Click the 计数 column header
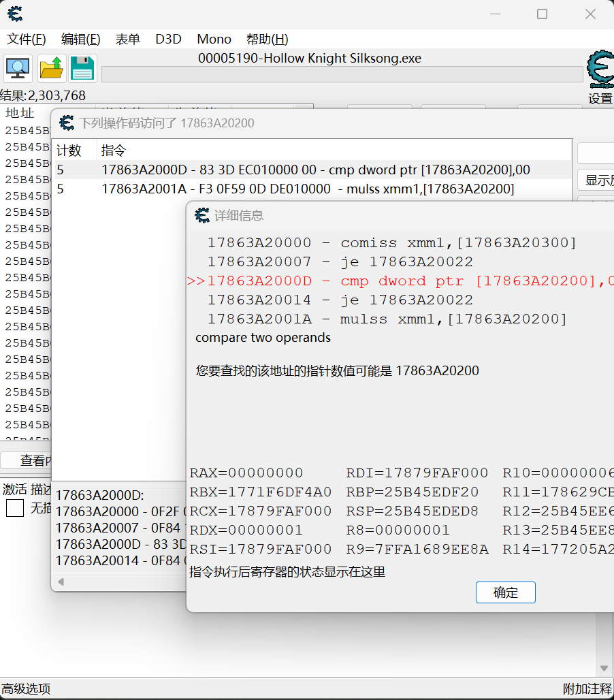The height and width of the screenshot is (700, 614). (x=74, y=150)
